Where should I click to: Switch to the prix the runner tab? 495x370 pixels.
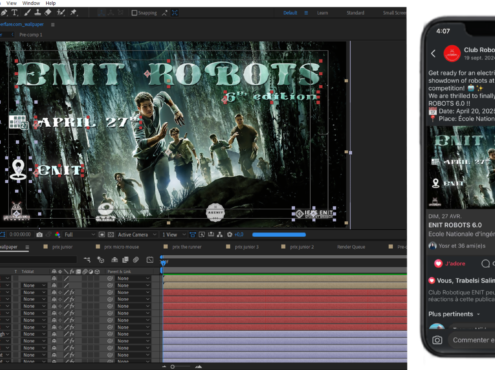click(187, 247)
